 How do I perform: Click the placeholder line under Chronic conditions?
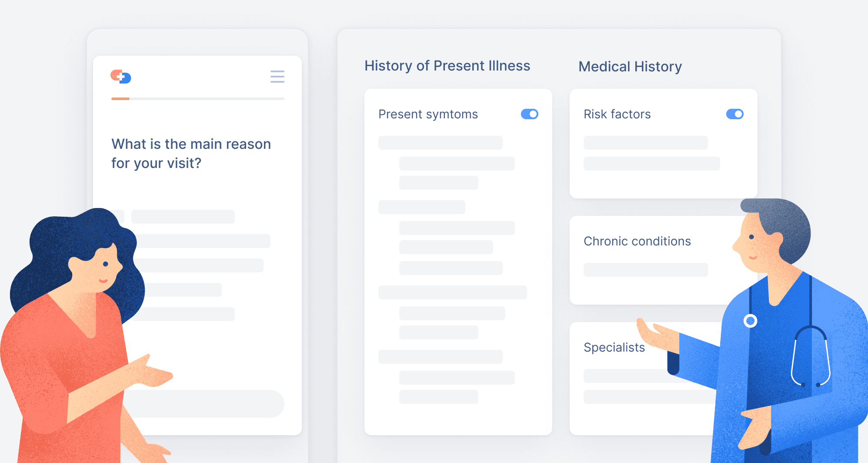click(x=645, y=270)
